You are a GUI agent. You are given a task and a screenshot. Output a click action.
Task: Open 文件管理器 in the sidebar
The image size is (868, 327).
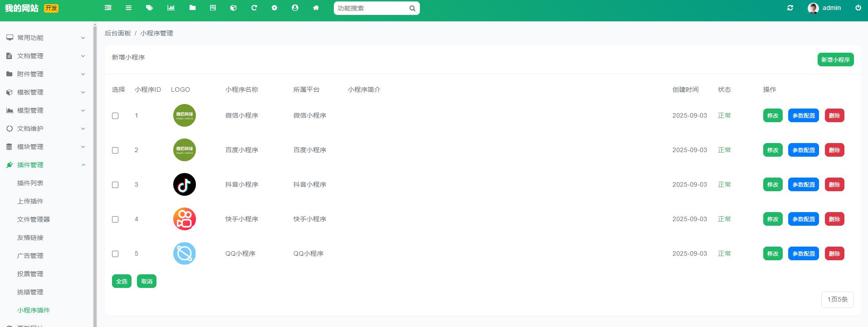tap(34, 219)
